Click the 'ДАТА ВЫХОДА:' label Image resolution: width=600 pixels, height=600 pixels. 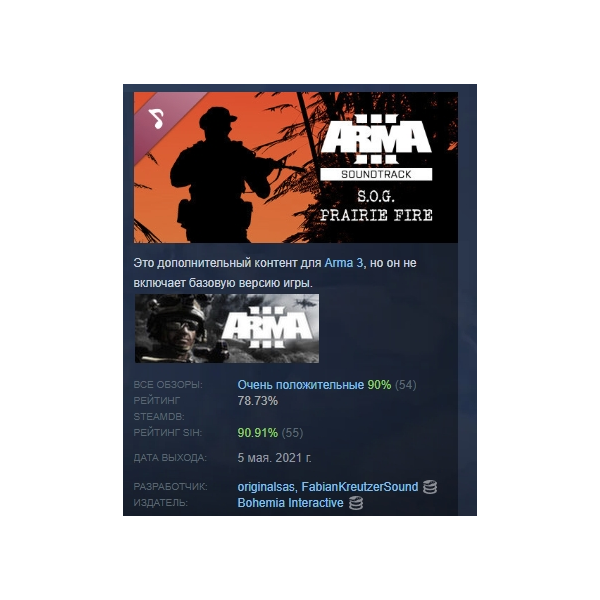coord(170,458)
